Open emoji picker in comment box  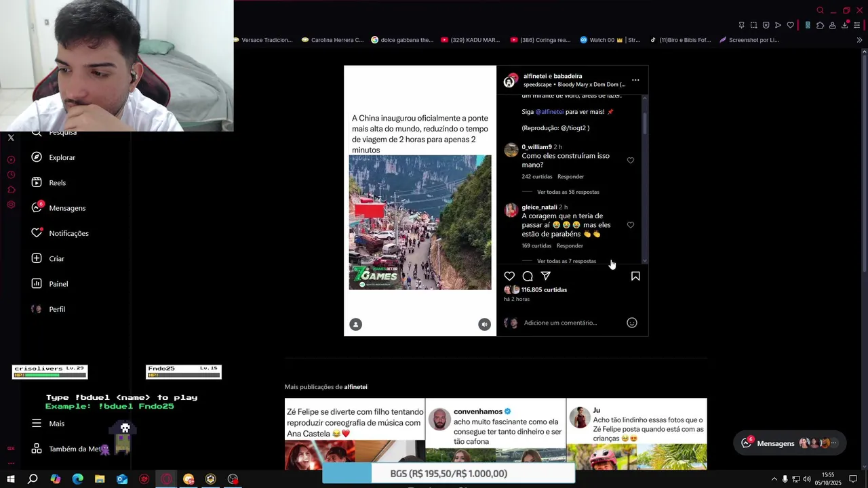[x=632, y=323]
